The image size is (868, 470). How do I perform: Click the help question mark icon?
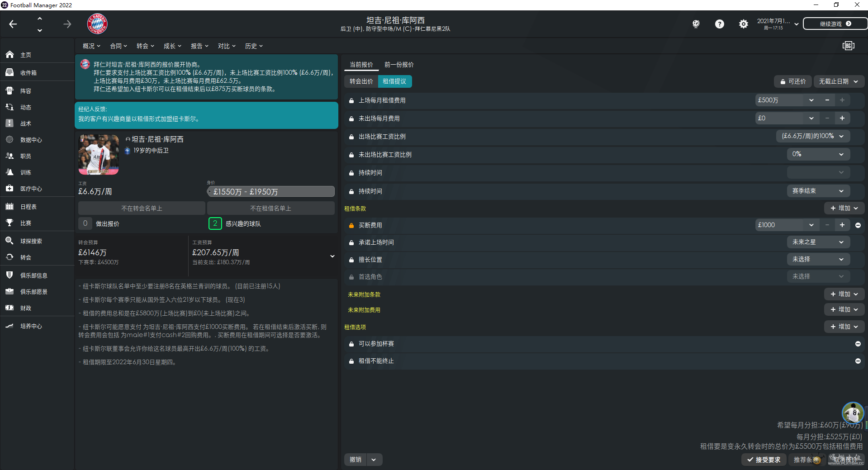[719, 24]
